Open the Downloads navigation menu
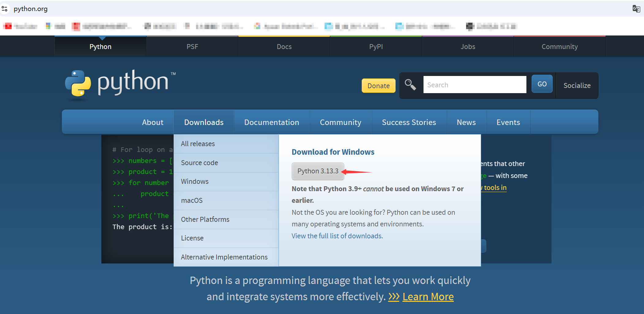This screenshot has height=314, width=644. click(x=204, y=122)
